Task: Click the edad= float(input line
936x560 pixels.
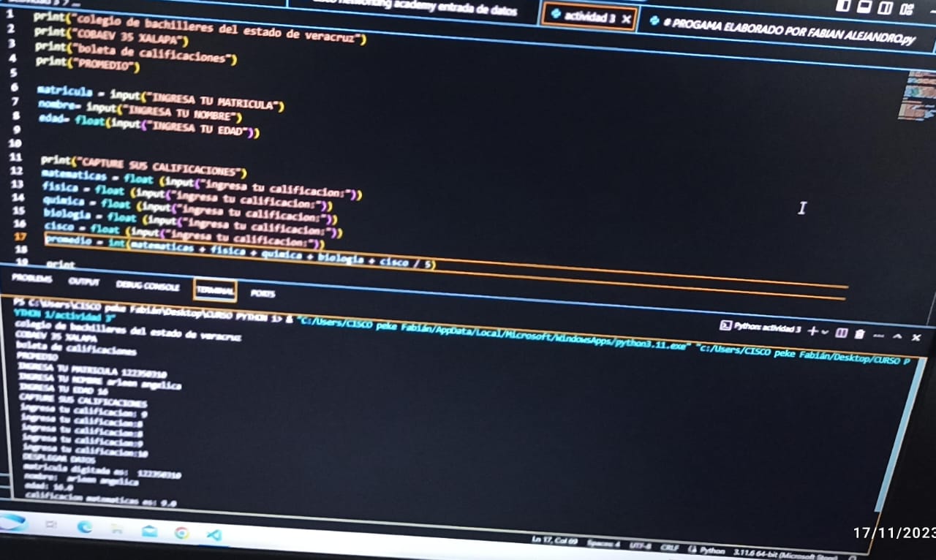Action: click(149, 126)
